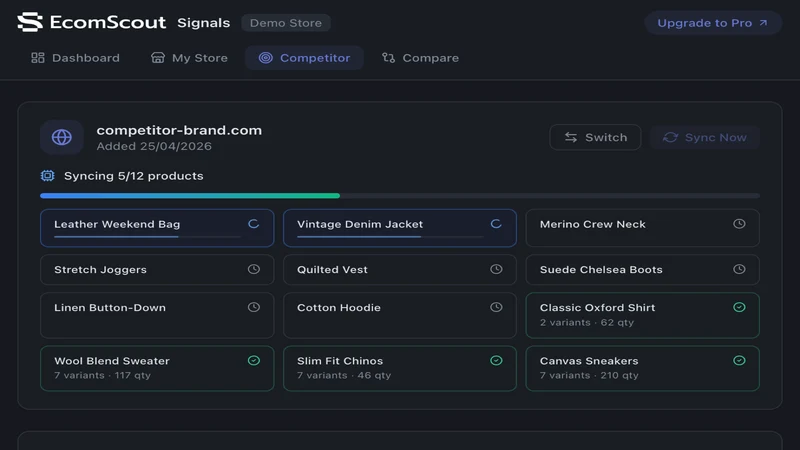The width and height of the screenshot is (800, 450).
Task: Click Merino Crew Neck pending clock icon
Action: coord(739,223)
